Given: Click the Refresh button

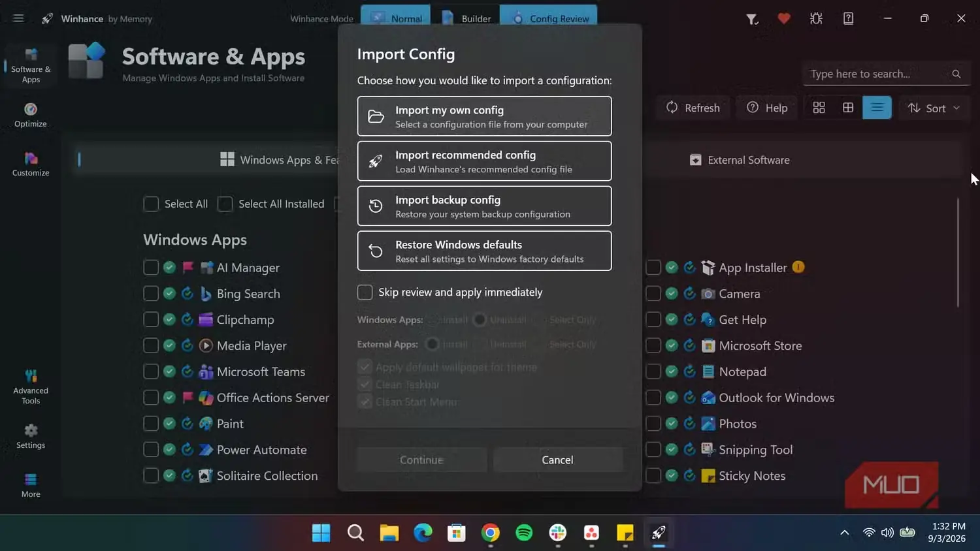Looking at the screenshot, I should pyautogui.click(x=693, y=108).
